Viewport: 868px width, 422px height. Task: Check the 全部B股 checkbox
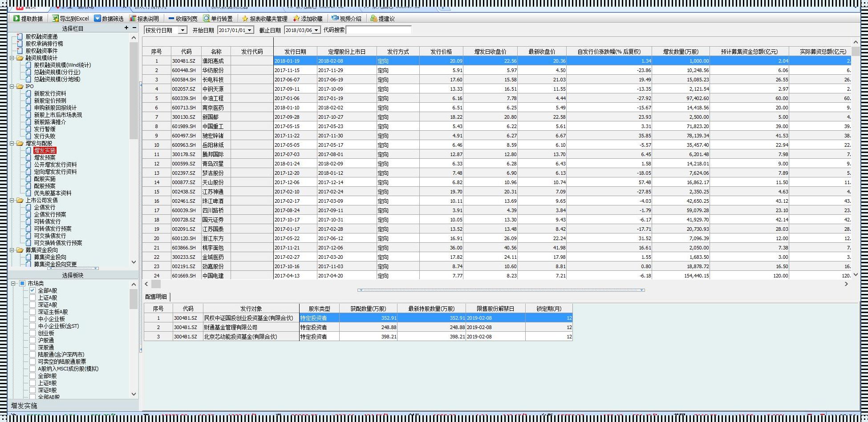click(x=32, y=376)
